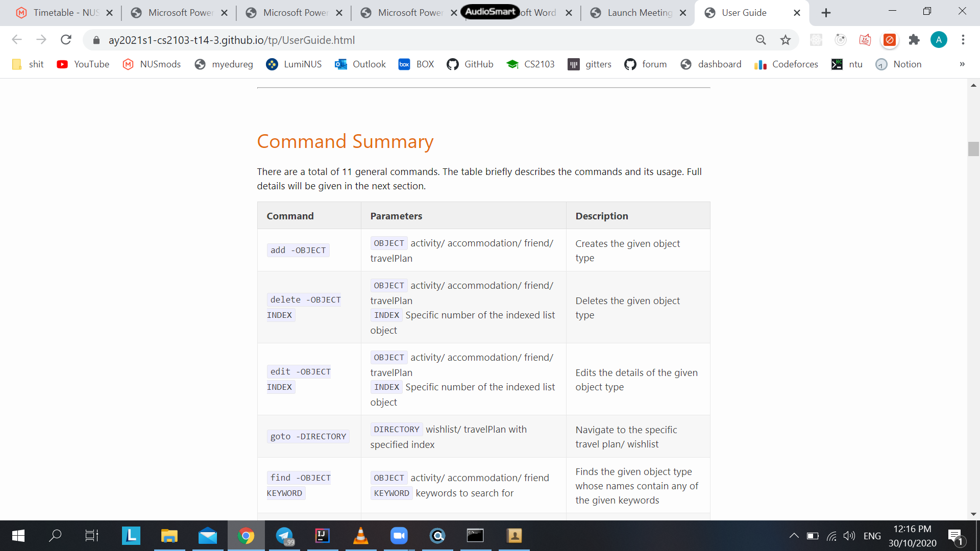980x551 pixels.
Task: Open the zoom magnifier in address bar
Action: 761,40
